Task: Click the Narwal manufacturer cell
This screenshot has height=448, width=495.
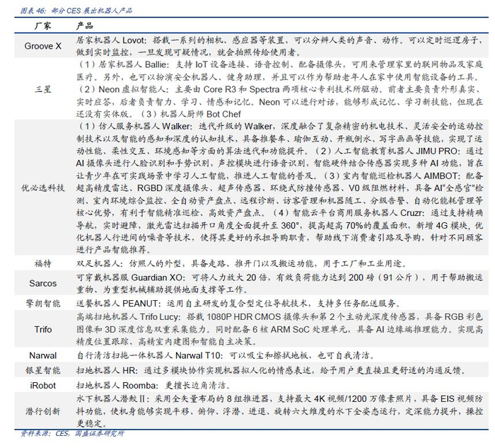Action: [x=42, y=356]
